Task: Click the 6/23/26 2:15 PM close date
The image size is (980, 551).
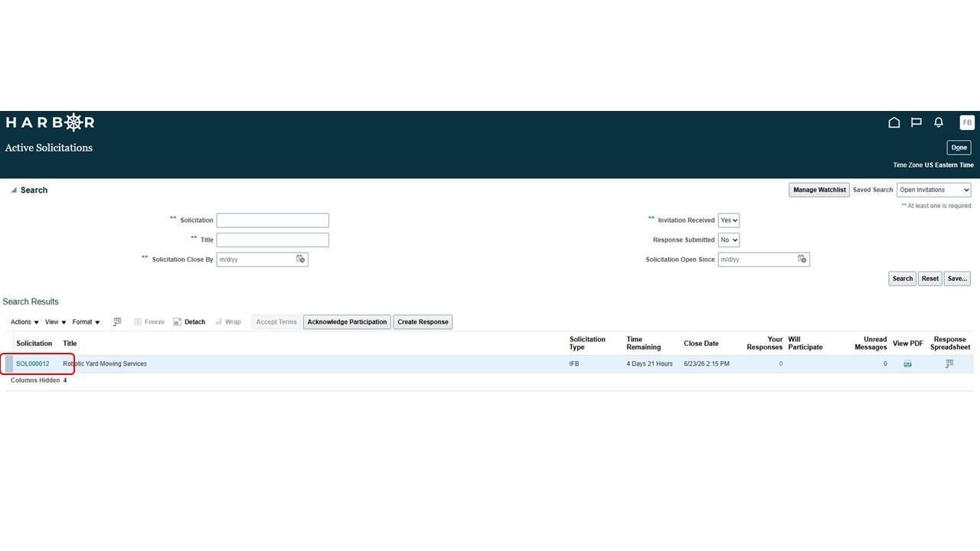Action: point(707,364)
